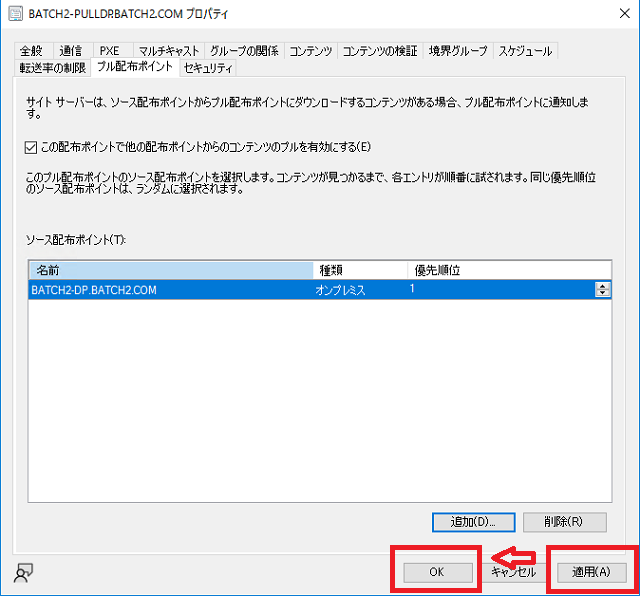
Task: Click the 適用(A) apply button
Action: (x=590, y=572)
